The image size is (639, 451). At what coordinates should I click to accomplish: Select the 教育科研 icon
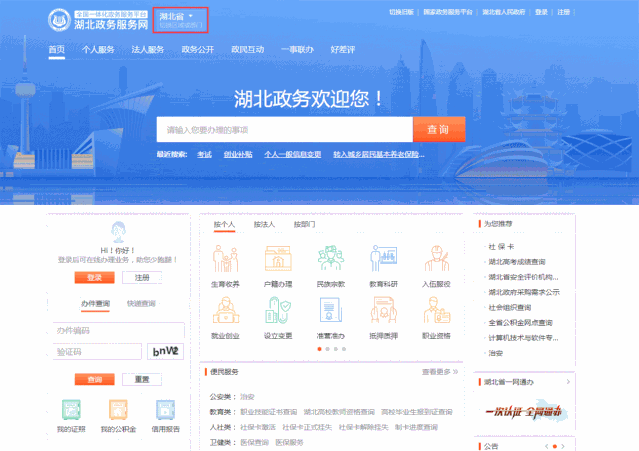[x=383, y=260]
